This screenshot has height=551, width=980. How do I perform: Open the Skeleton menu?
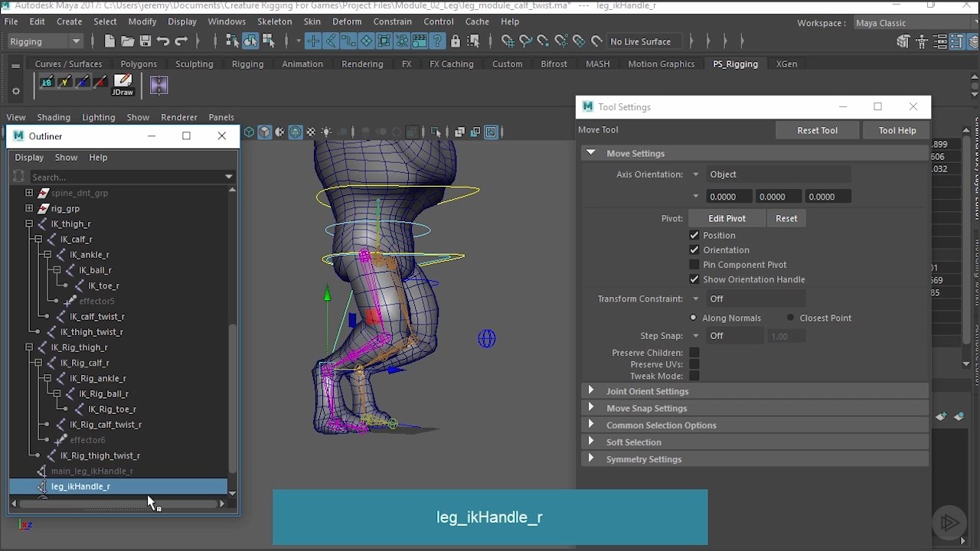(274, 21)
